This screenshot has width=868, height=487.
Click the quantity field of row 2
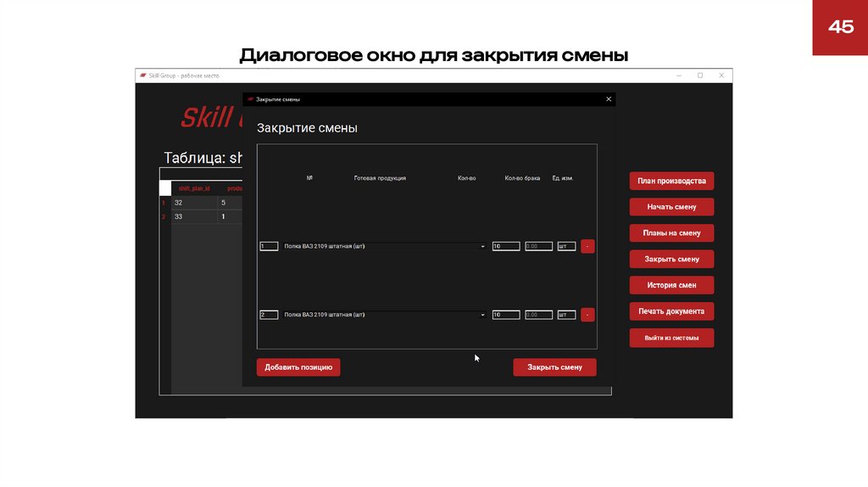click(x=506, y=315)
